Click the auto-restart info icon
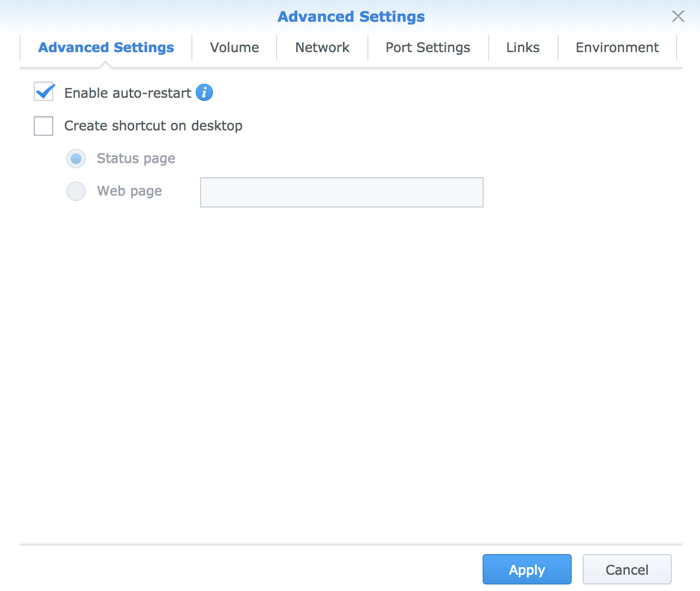Viewport: 700px width, 591px height. tap(204, 93)
